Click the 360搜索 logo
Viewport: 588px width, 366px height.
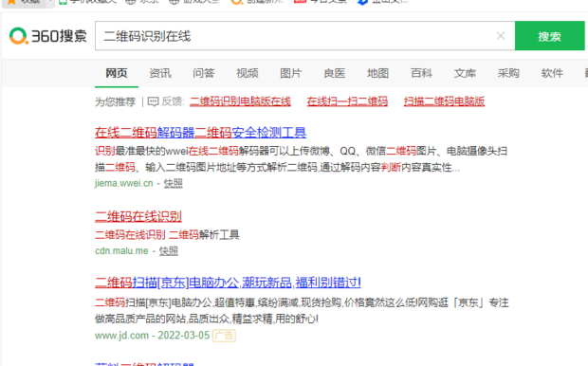48,36
